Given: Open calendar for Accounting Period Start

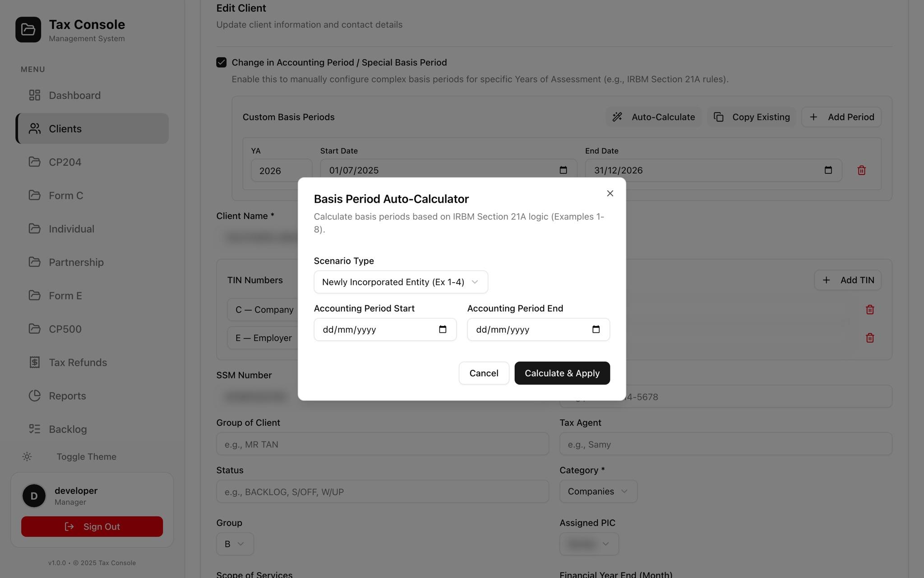Looking at the screenshot, I should [x=443, y=329].
